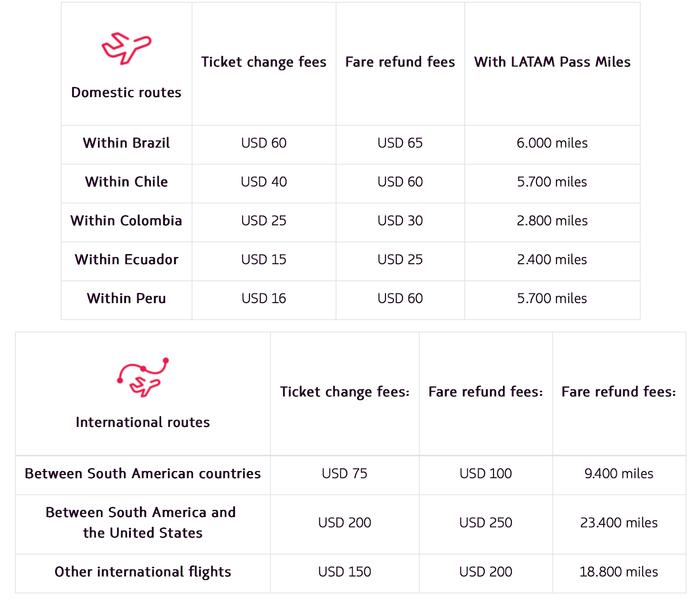Click the 9.400 miles cell
Image resolution: width=700 pixels, height=604 pixels.
click(619, 474)
